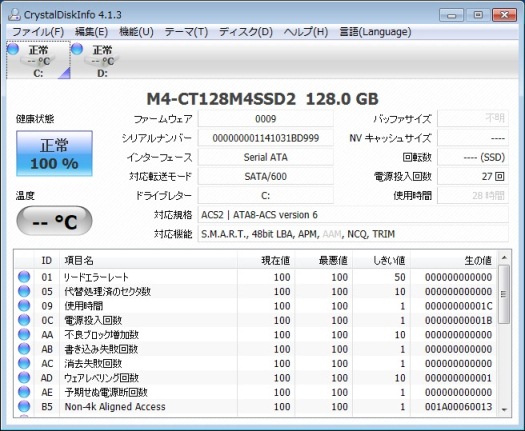Viewport: 525px width, 431px height.
Task: Click the 最悪値 column header
Action: [324, 260]
